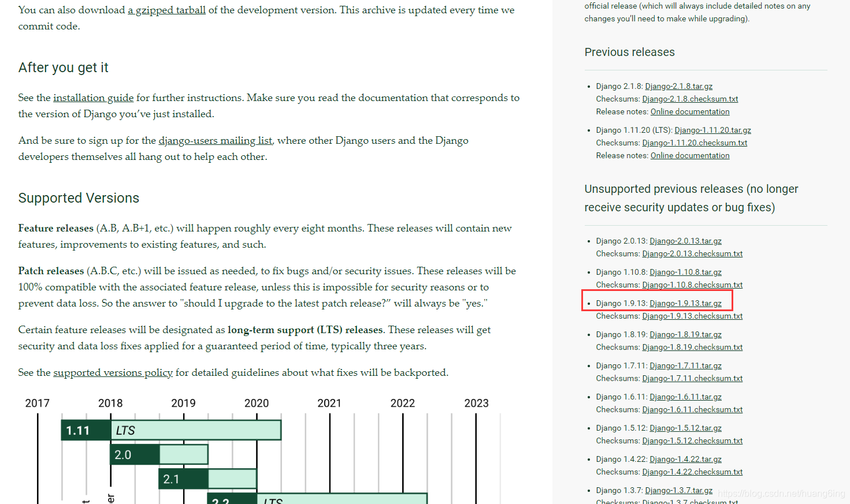This screenshot has height=504, width=850.
Task: Download Django-1.11.20.tar.gz
Action: (x=713, y=130)
